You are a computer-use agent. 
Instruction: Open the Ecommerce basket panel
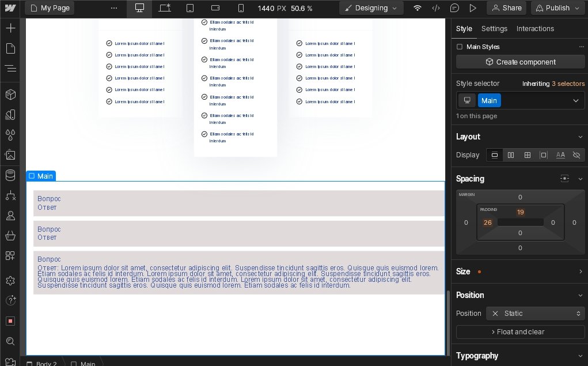pos(10,236)
